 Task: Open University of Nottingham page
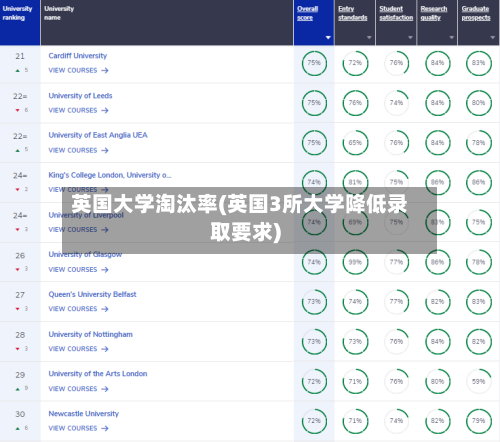pos(90,334)
